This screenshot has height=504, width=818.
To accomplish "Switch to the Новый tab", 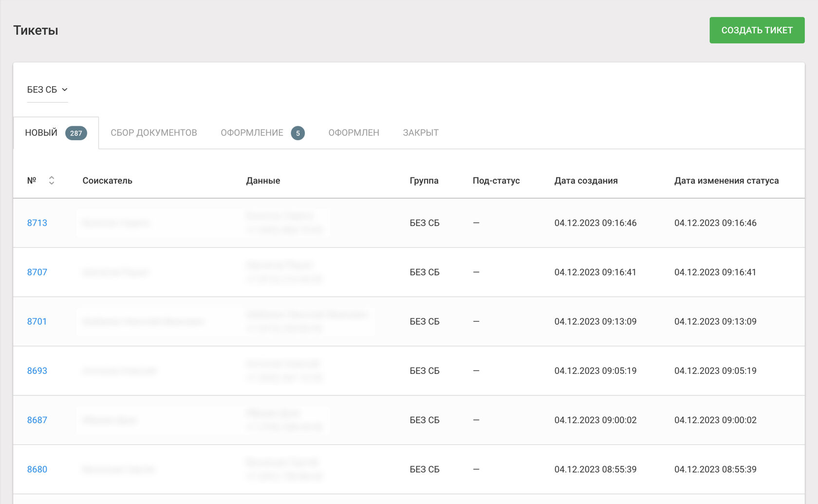I will [x=41, y=133].
